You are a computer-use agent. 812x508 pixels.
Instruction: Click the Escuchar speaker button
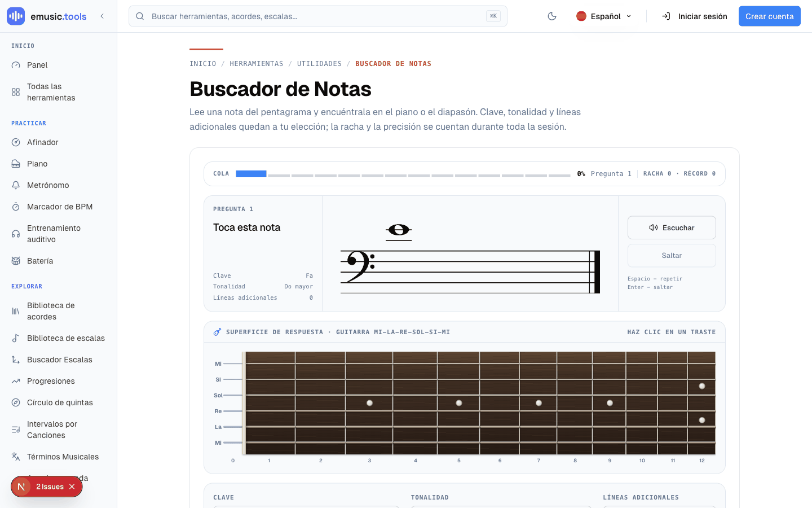672,227
